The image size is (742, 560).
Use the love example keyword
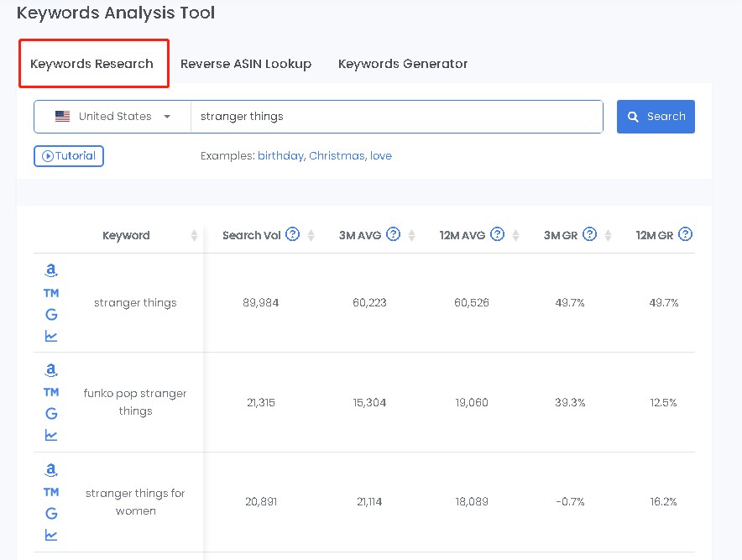pyautogui.click(x=381, y=155)
